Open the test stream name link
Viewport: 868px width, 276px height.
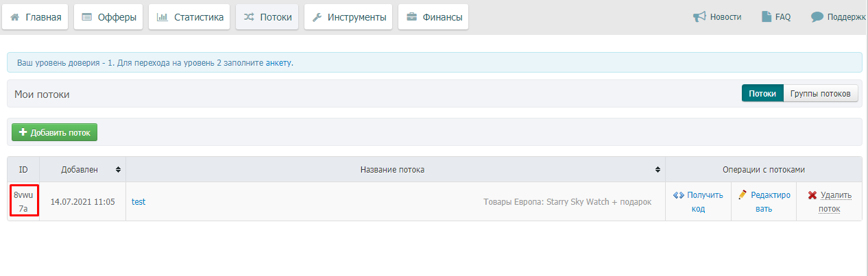(138, 202)
